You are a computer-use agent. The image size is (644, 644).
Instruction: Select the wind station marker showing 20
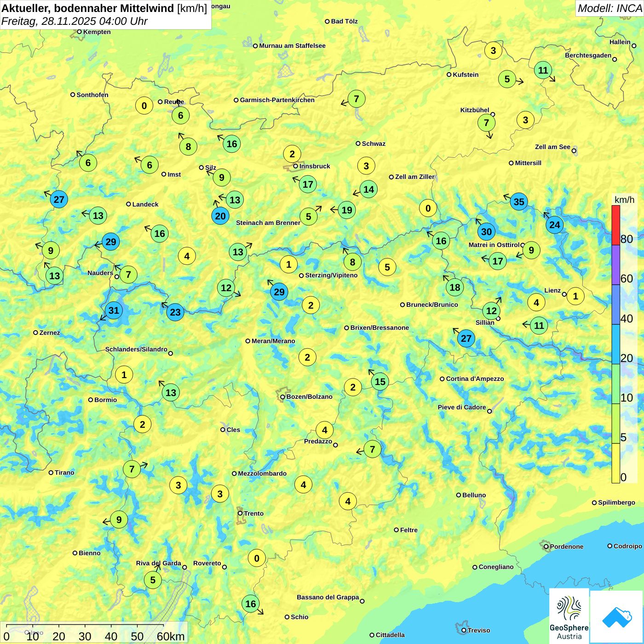click(220, 216)
